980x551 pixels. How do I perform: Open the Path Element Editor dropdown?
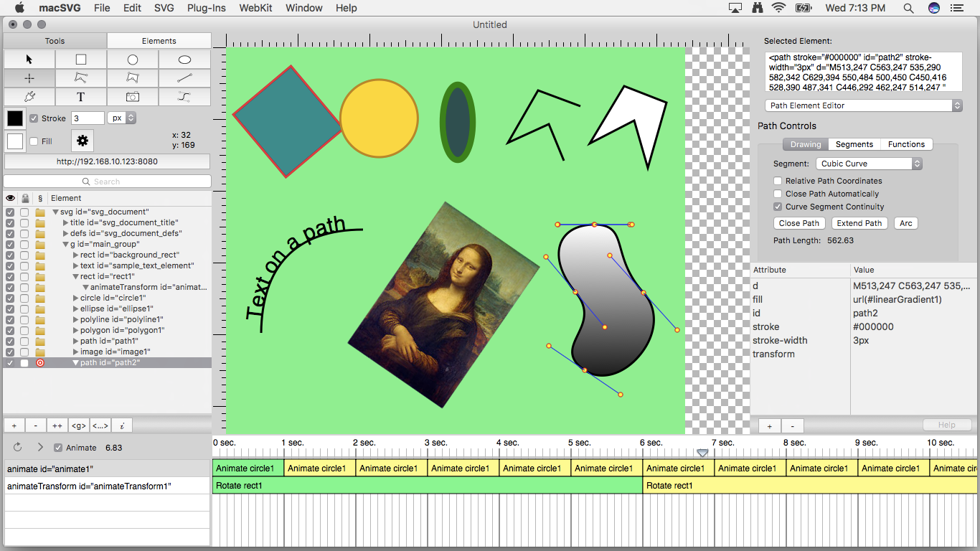point(863,105)
